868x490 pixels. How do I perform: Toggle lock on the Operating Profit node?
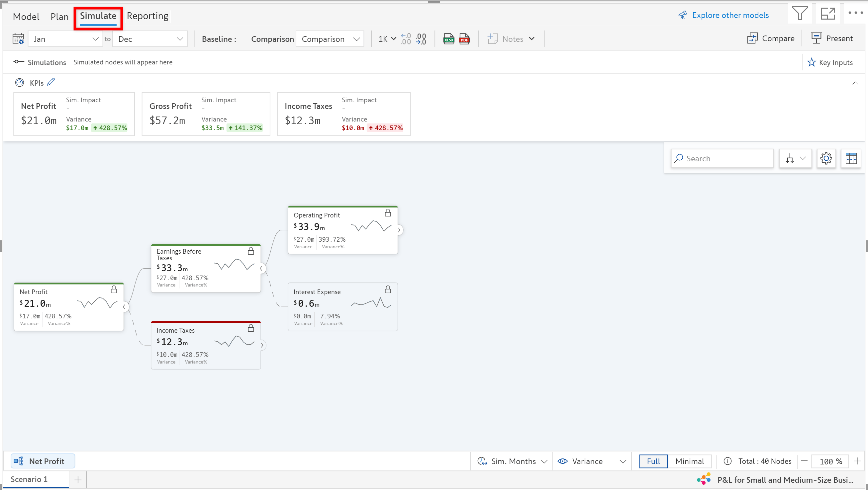coord(388,213)
